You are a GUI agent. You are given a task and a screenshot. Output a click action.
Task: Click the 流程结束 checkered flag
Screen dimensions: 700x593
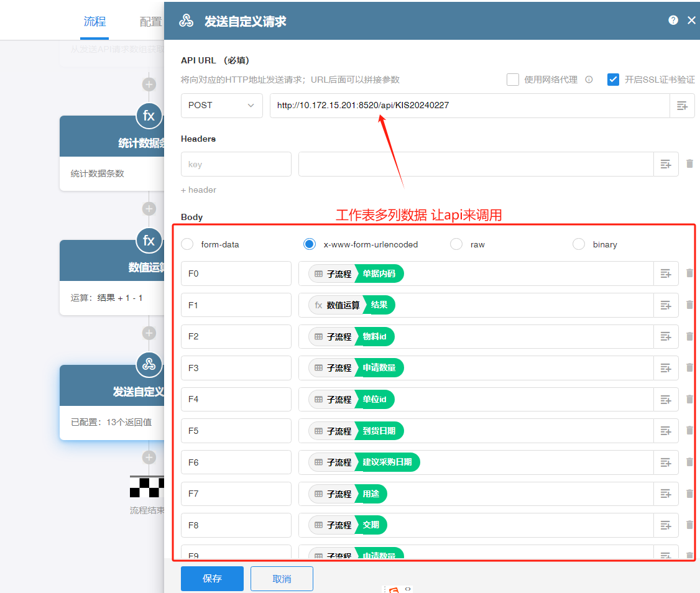[x=147, y=487]
